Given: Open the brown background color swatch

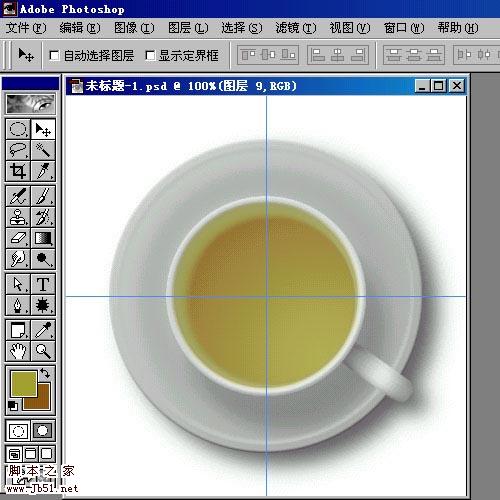Looking at the screenshot, I should (43, 402).
